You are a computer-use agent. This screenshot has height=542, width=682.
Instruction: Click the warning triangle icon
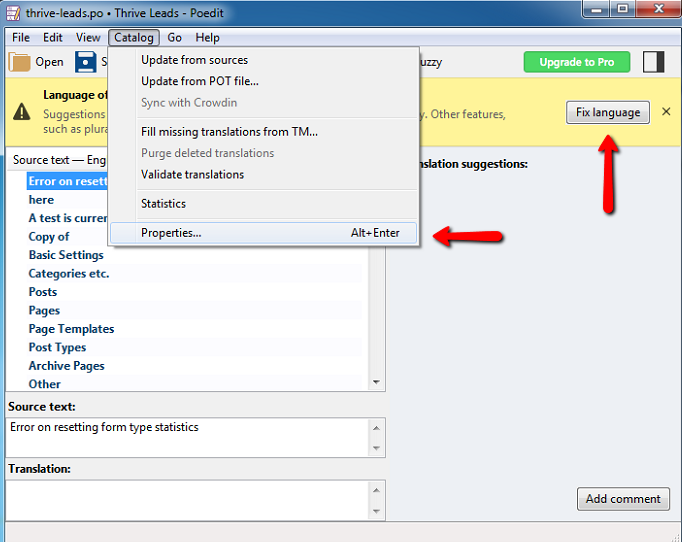22,112
